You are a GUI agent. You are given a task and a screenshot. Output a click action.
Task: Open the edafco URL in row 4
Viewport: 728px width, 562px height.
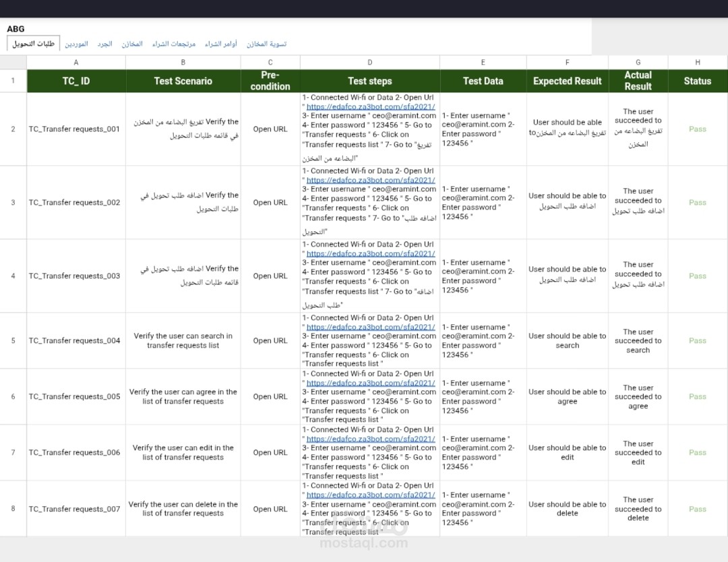pyautogui.click(x=371, y=253)
